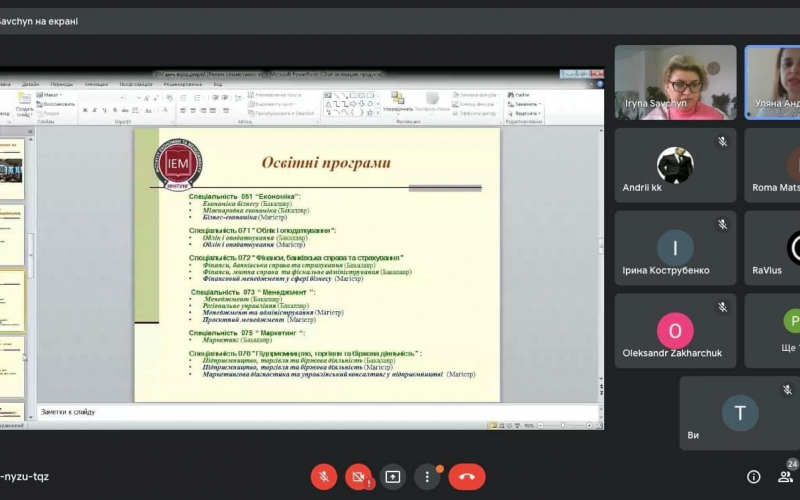The image size is (800, 500).
Task: Click font color icon in ribbon
Action: point(165,110)
